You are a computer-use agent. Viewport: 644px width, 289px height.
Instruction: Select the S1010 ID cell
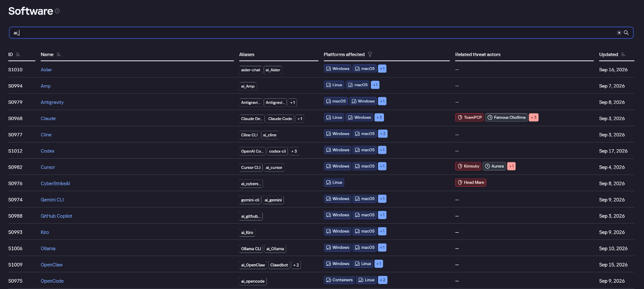15,69
